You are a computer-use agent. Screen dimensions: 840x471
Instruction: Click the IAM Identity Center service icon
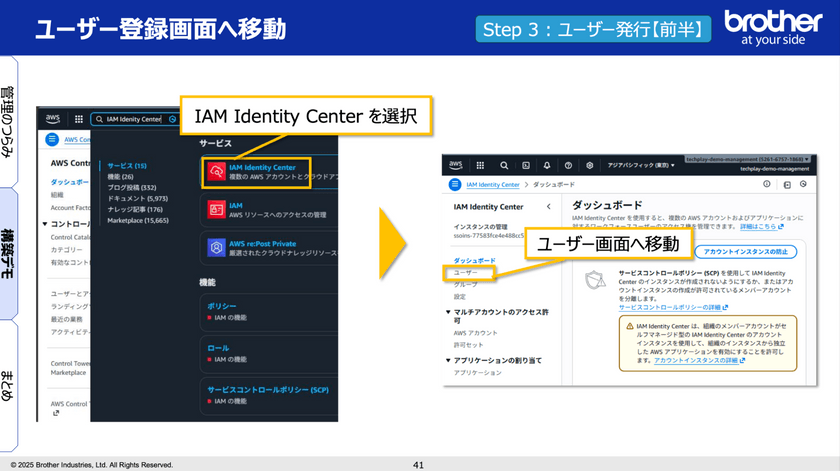[x=215, y=172]
